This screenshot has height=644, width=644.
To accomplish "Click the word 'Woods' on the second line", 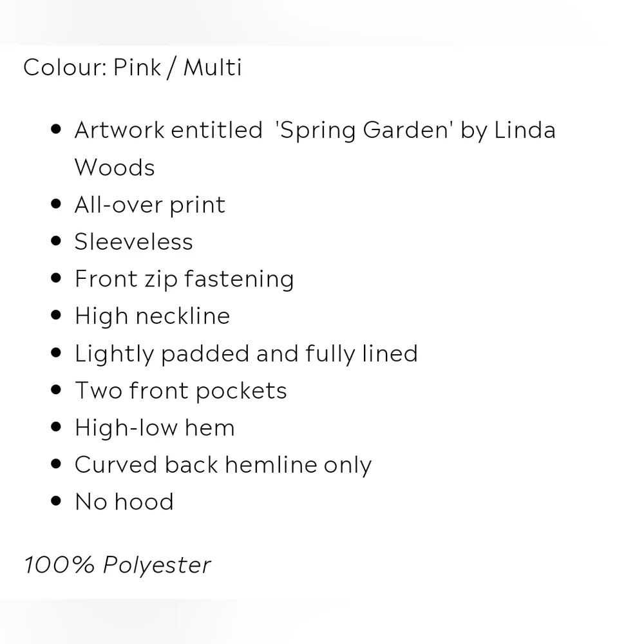I will [x=115, y=167].
